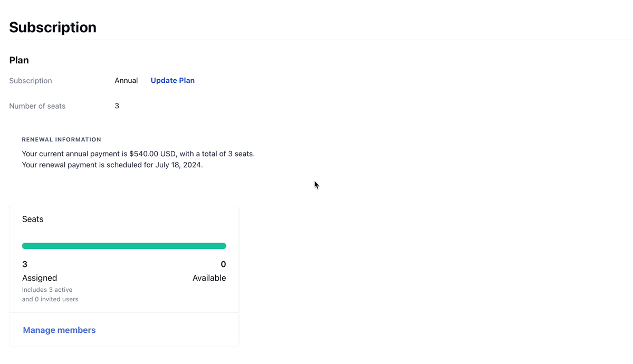
Task: Click the Annual subscription value
Action: (126, 81)
